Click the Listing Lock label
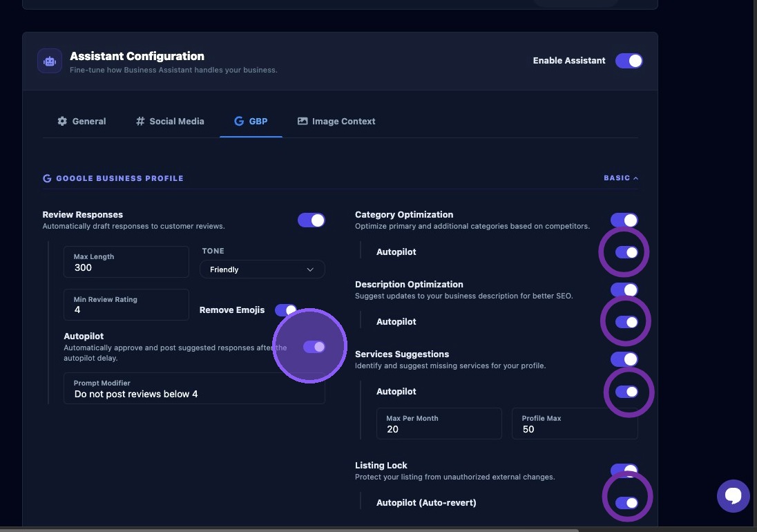757x532 pixels. (381, 466)
